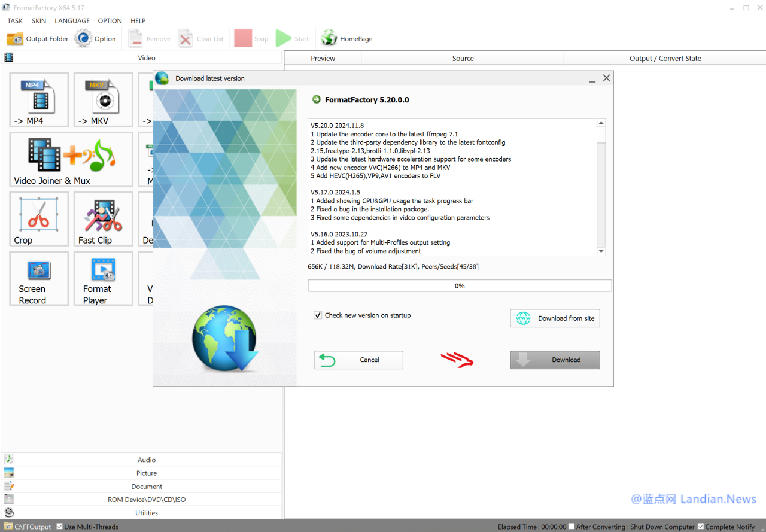Click the red Stop toolbar icon
The image size is (766, 532).
pos(243,38)
